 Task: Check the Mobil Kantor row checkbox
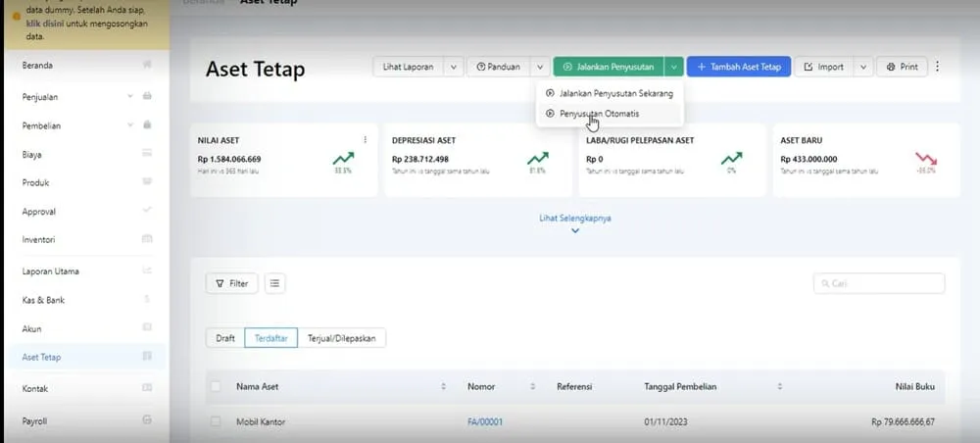(x=216, y=421)
